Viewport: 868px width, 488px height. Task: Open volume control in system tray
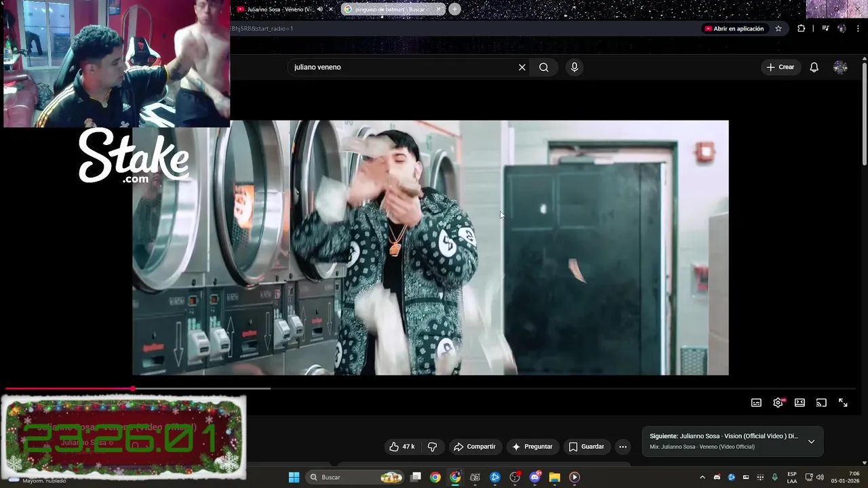point(820,477)
